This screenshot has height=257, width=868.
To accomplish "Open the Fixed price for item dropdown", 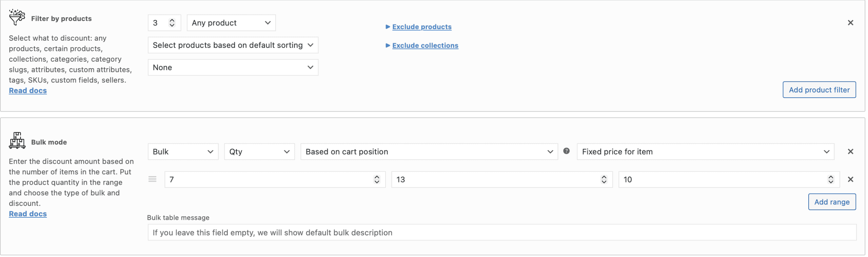I will pos(705,152).
